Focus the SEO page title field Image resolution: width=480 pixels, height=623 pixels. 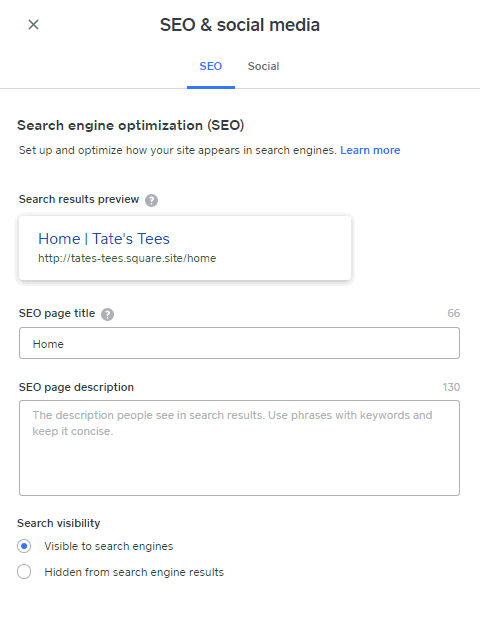tap(239, 343)
